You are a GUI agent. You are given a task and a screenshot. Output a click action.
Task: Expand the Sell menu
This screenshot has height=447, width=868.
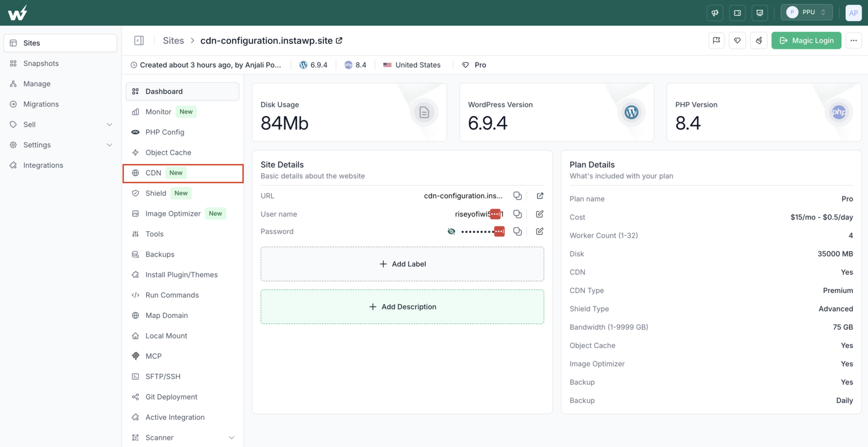click(x=60, y=125)
